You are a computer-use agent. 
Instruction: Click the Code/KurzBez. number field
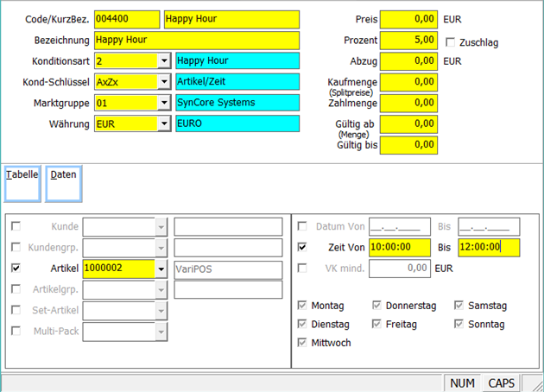coord(127,19)
